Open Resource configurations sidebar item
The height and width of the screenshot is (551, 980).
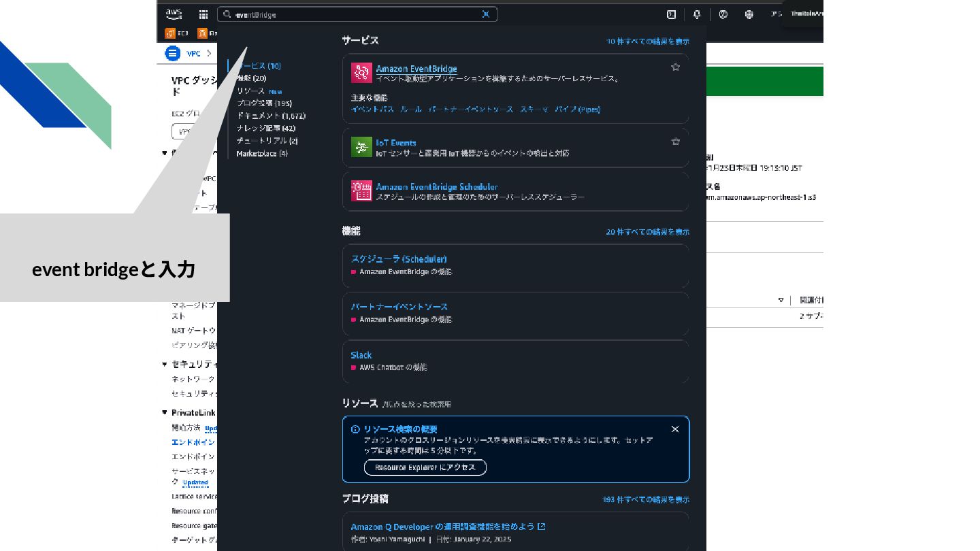pos(194,511)
